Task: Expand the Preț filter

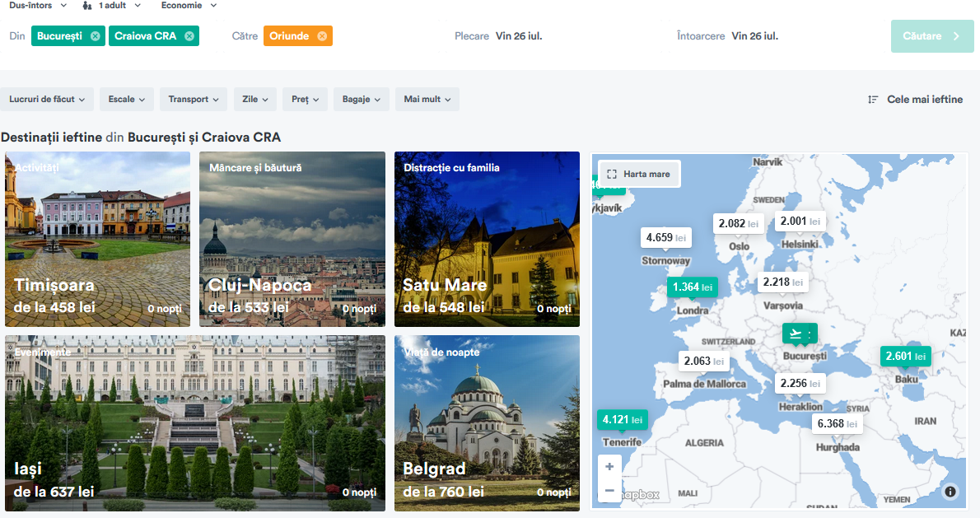Action: pos(305,100)
